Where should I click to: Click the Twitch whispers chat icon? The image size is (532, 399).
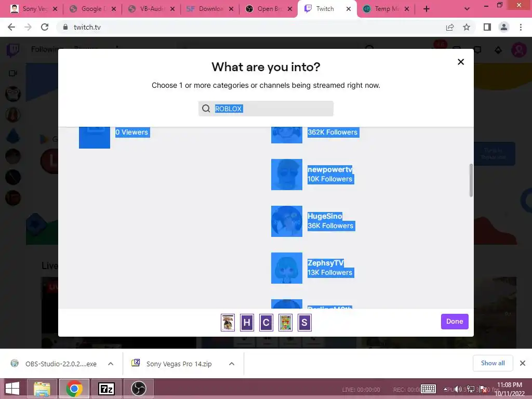pyautogui.click(x=477, y=50)
